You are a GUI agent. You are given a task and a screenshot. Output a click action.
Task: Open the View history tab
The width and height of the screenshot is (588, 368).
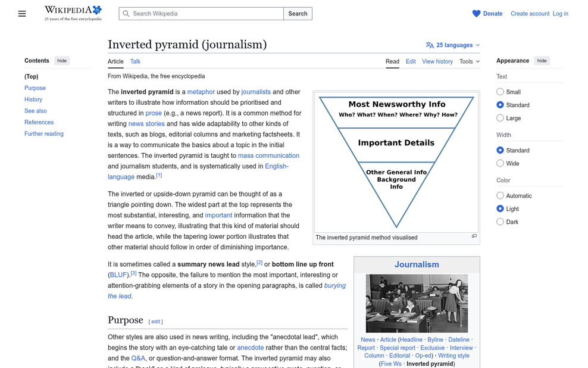[x=437, y=61]
